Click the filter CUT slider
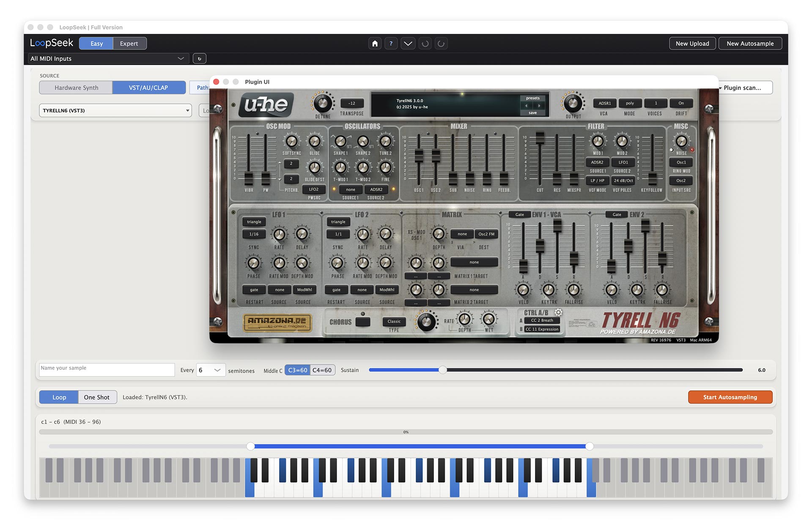Viewport: 812px width, 527px height. click(540, 138)
